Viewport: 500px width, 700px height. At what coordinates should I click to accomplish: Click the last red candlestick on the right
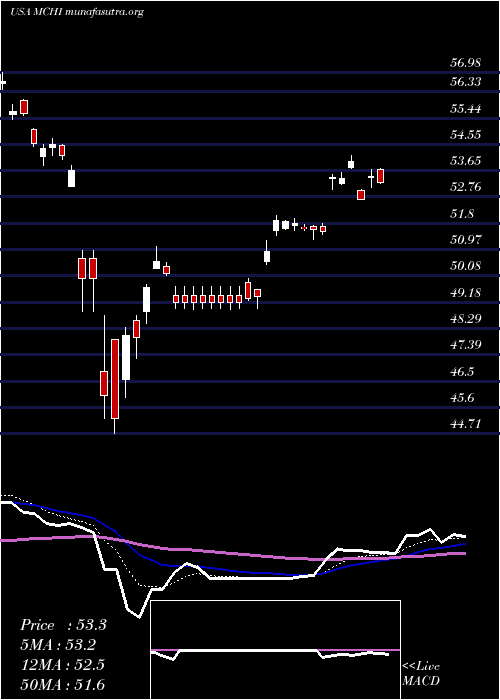[380, 176]
